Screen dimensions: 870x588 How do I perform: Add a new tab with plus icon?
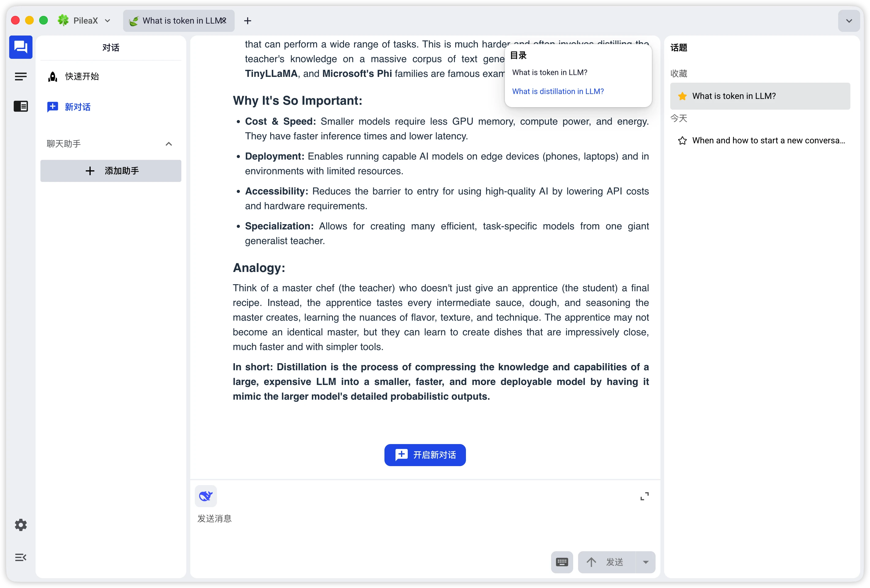[x=248, y=21]
